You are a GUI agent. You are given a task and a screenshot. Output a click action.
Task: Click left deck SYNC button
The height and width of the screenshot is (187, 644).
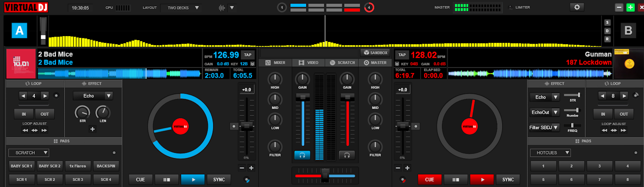point(219,179)
